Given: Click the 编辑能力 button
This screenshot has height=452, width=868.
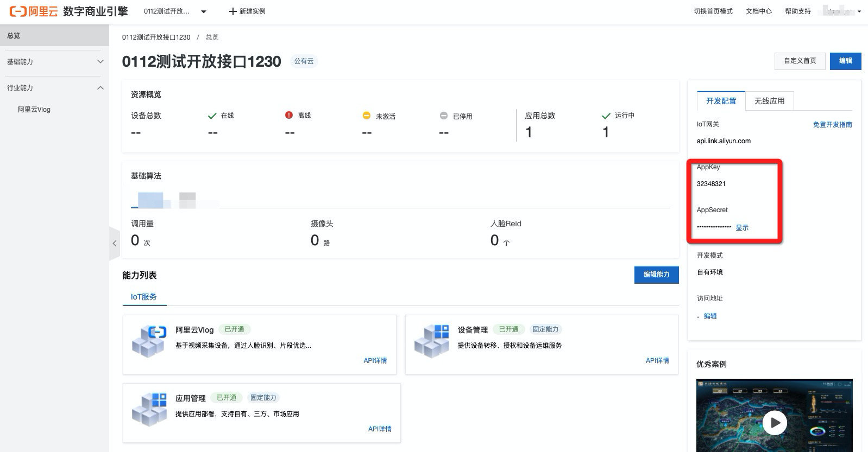Looking at the screenshot, I should point(656,275).
